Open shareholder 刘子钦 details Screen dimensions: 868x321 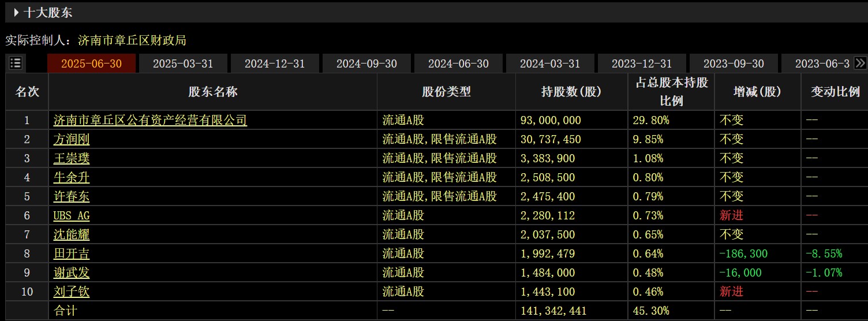point(72,292)
